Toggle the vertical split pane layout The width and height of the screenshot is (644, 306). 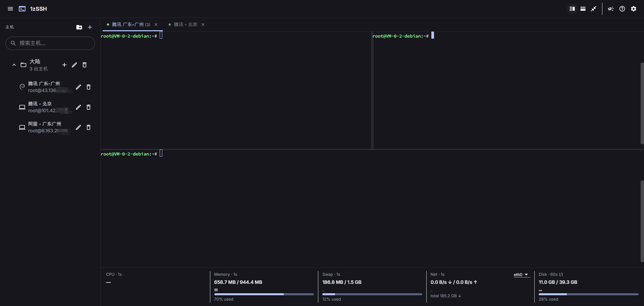[572, 9]
